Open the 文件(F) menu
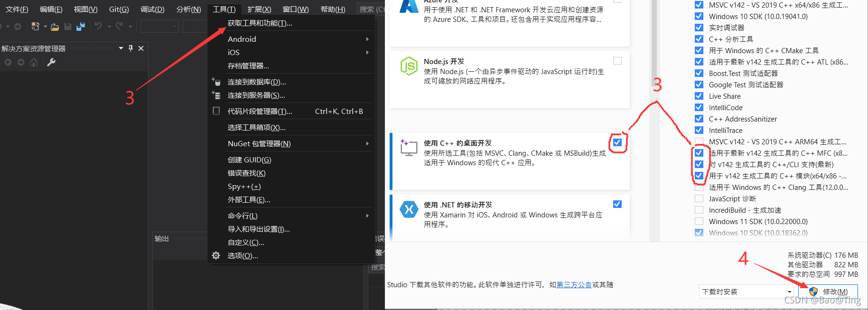868x310 pixels. pyautogui.click(x=17, y=9)
